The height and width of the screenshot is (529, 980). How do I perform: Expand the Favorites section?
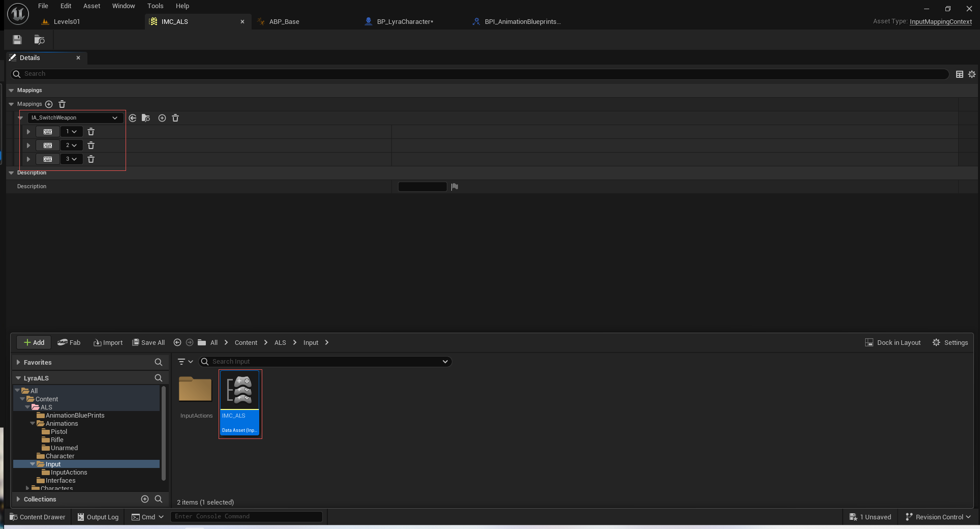point(18,362)
